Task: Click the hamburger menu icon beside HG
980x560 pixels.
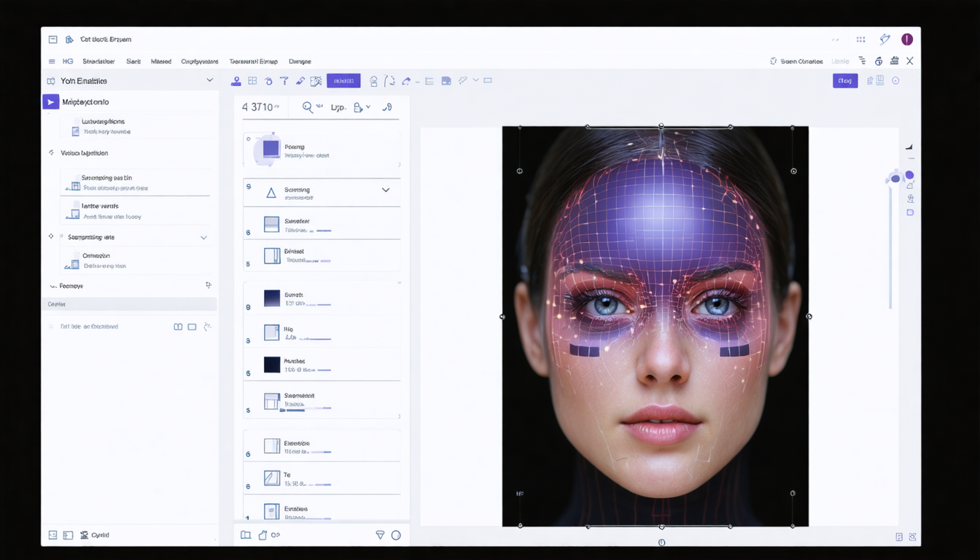Action: point(52,62)
